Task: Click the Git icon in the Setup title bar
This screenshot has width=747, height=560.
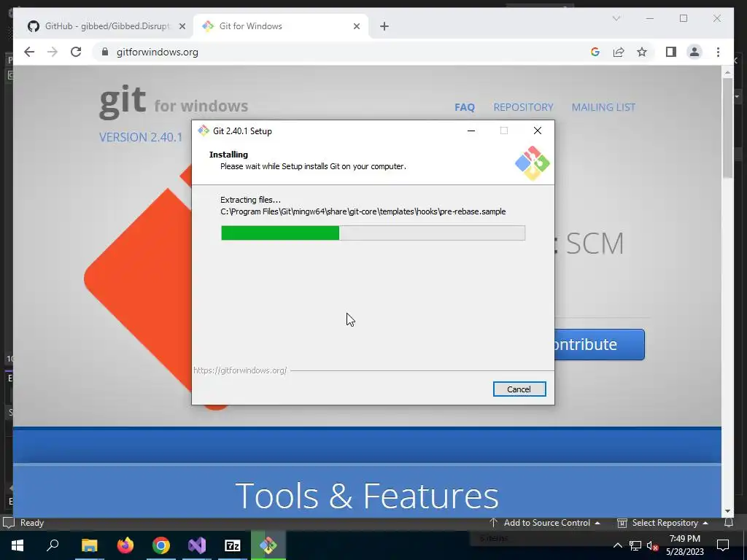Action: tap(204, 131)
